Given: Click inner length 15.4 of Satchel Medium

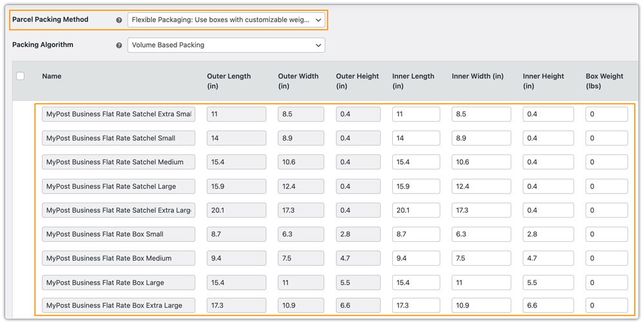Looking at the screenshot, I should (416, 162).
